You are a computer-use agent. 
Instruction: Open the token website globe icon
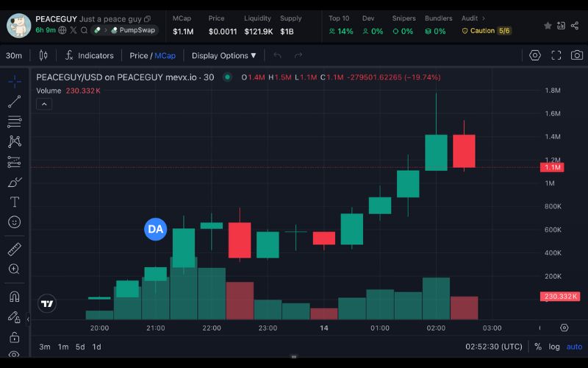pos(62,30)
